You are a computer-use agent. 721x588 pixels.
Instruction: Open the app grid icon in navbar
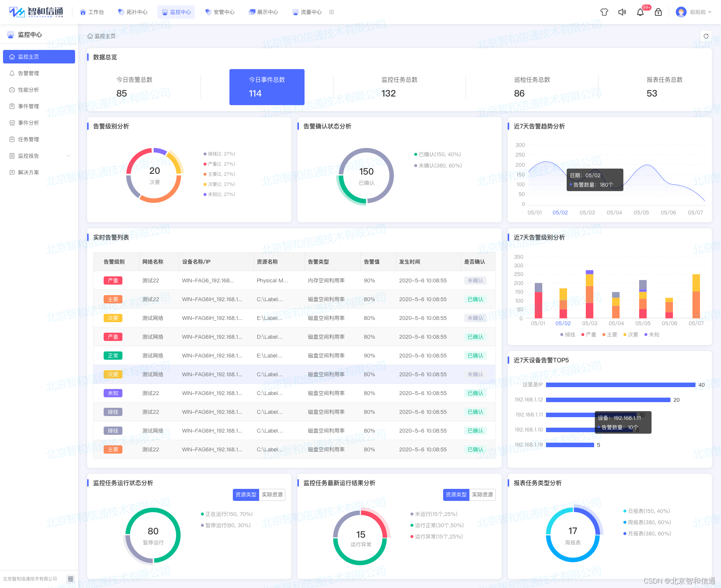[x=332, y=12]
